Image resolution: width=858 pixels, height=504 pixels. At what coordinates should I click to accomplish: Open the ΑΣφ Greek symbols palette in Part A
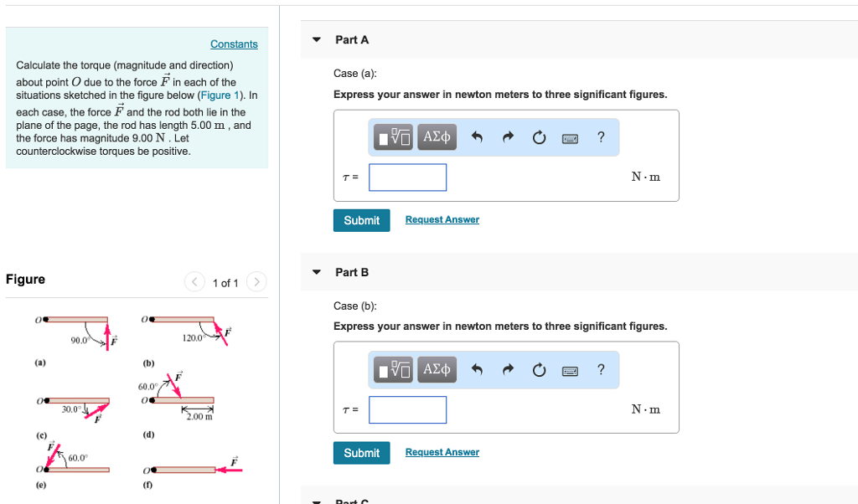click(x=436, y=136)
